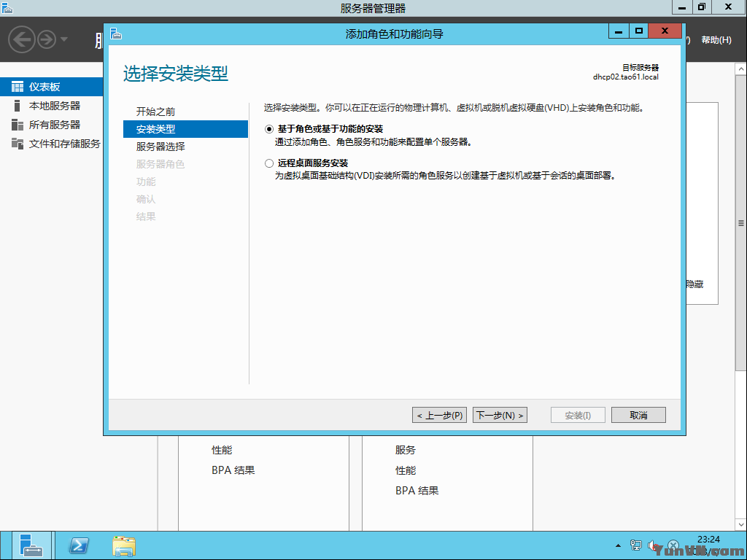The width and height of the screenshot is (747, 560).
Task: Click the dashboard grid icon
Action: tap(18, 87)
